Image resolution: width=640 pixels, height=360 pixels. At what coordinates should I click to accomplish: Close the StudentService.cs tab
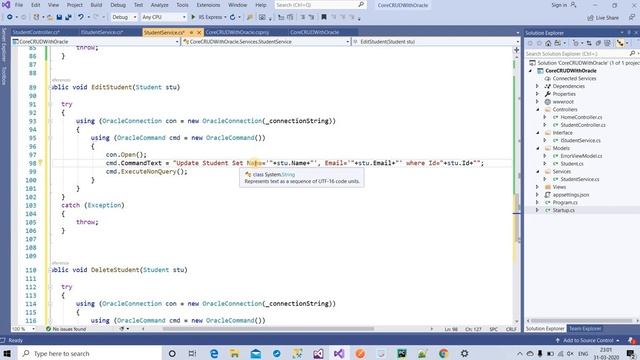[199, 32]
